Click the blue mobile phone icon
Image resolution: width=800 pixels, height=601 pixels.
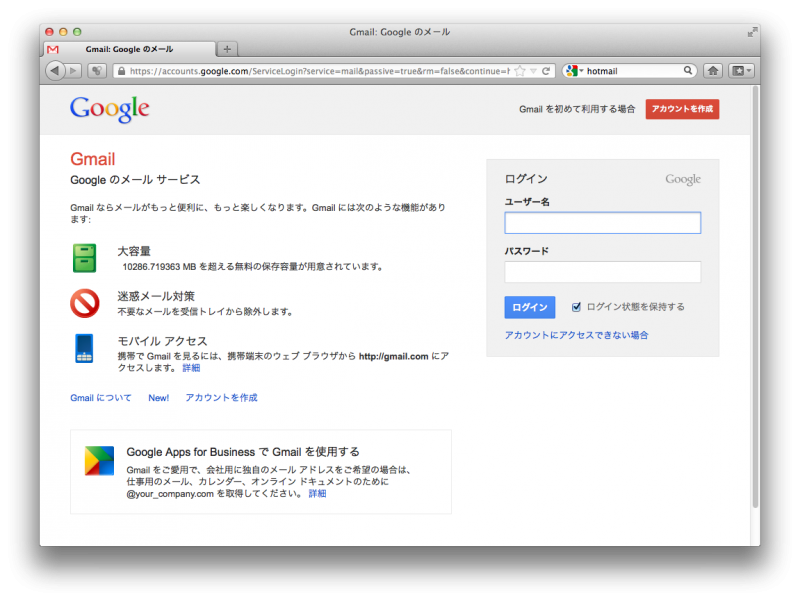coord(84,348)
